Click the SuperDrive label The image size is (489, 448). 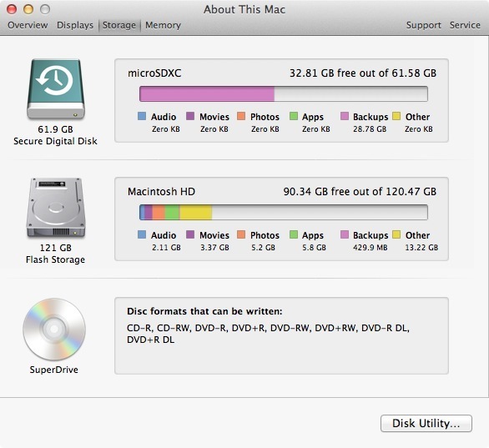pos(54,370)
